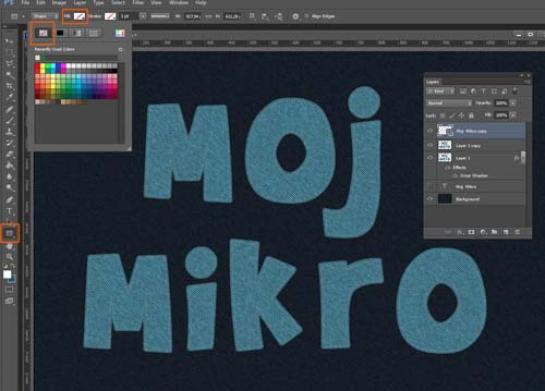Open the Layer menu

[x=80, y=3]
